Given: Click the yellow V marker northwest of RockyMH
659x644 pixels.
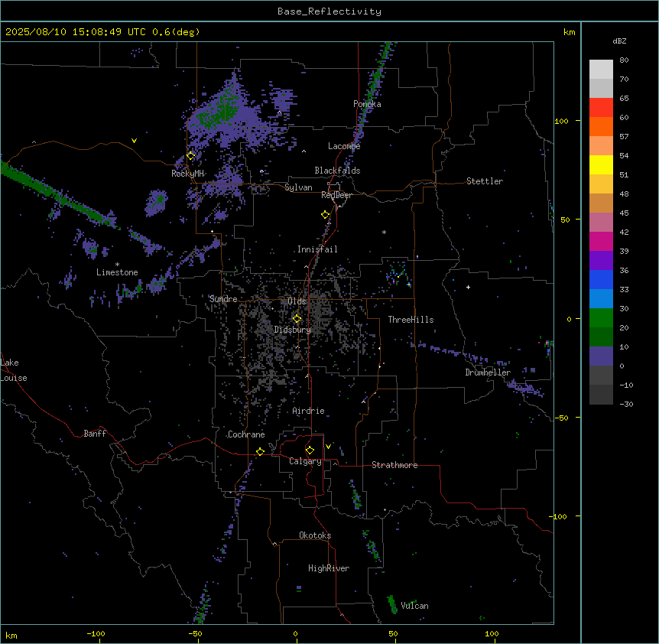Looking at the screenshot, I should coord(134,141).
